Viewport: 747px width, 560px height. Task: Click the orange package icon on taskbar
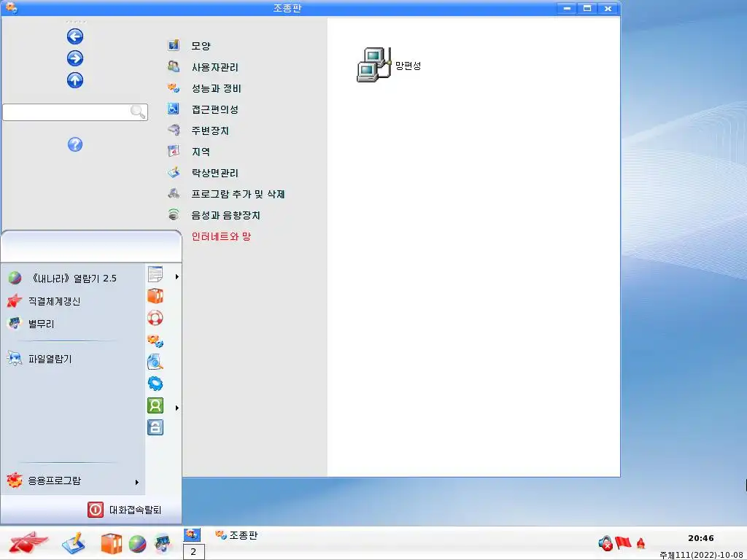[x=112, y=544]
